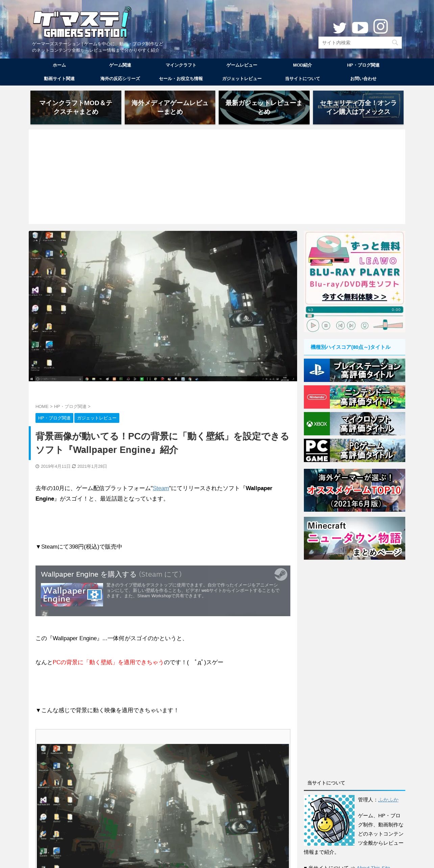This screenshot has width=434, height=868.
Task: Click the second desktop screenshot in the article
Action: [x=163, y=806]
